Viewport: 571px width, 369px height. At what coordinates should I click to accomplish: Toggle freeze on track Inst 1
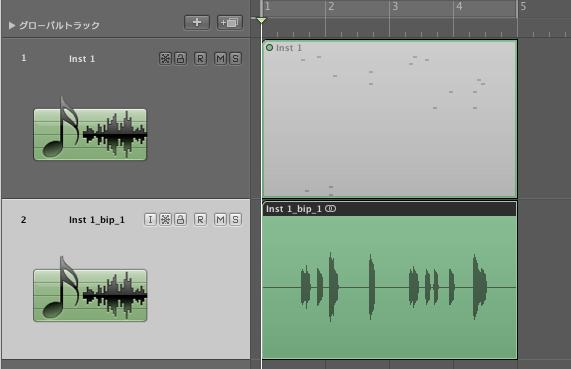[x=165, y=58]
